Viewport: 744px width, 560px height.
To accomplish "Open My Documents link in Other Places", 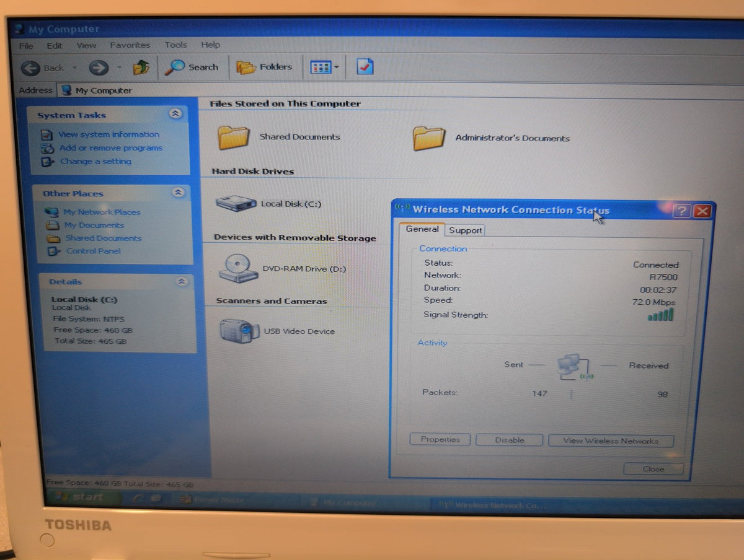I will tap(94, 225).
